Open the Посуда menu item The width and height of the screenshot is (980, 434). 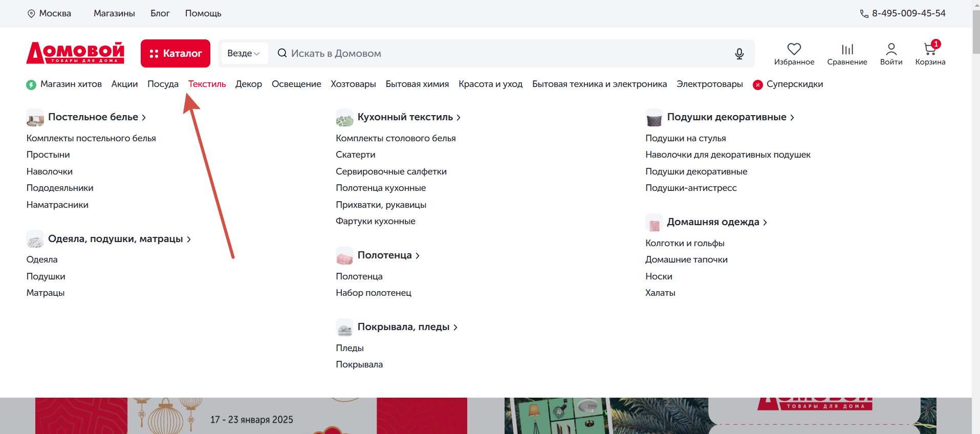(163, 84)
